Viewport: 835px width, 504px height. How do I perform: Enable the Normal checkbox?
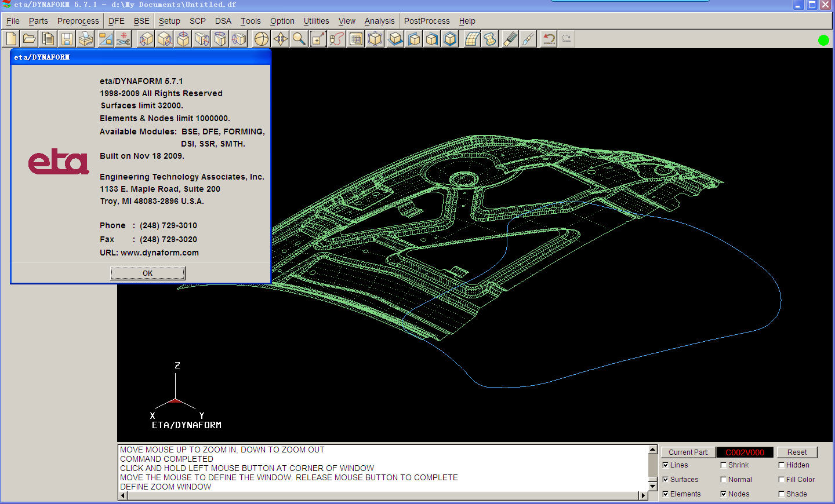(723, 479)
